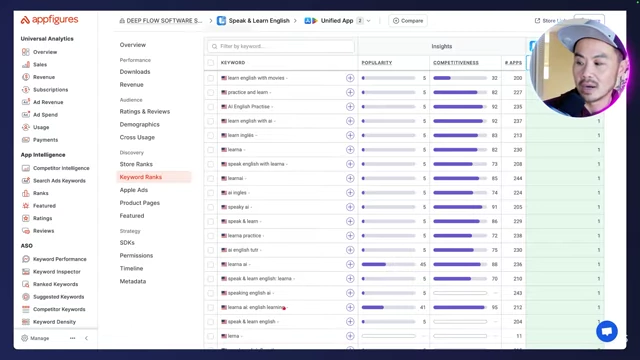Open the Ad Revenue sidebar icon
Viewport: 640px width, 360px height.
tap(26, 102)
